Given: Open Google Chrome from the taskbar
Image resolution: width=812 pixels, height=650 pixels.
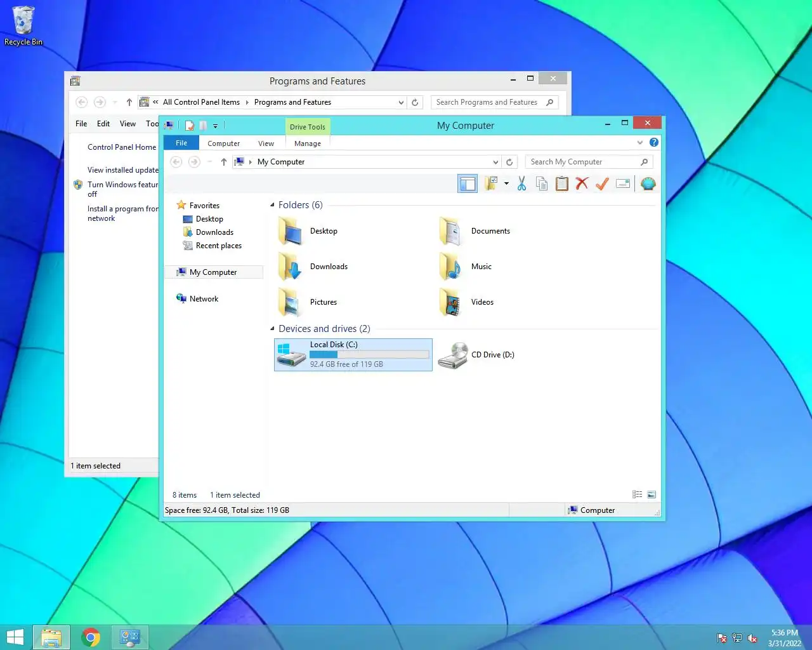Looking at the screenshot, I should coord(91,637).
